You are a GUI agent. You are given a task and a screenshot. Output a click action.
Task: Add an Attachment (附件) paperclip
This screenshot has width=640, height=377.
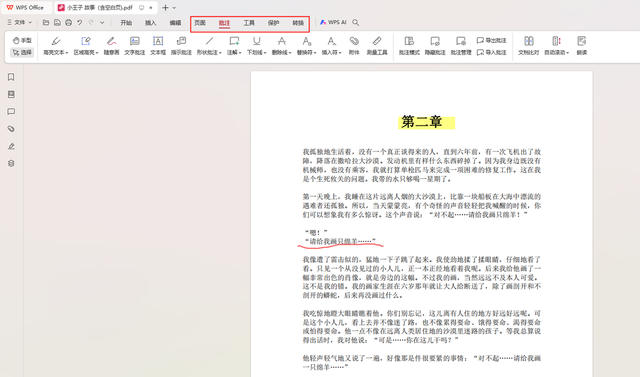pyautogui.click(x=354, y=46)
